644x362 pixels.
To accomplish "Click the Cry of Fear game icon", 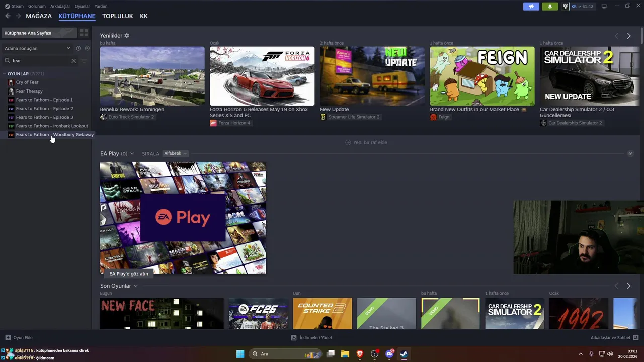I will [x=11, y=82].
